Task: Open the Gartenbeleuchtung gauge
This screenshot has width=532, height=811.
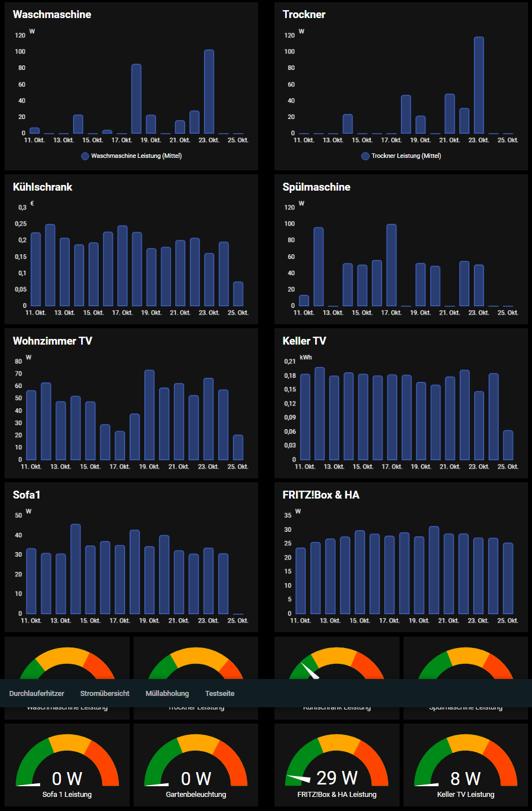Action: [x=196, y=764]
